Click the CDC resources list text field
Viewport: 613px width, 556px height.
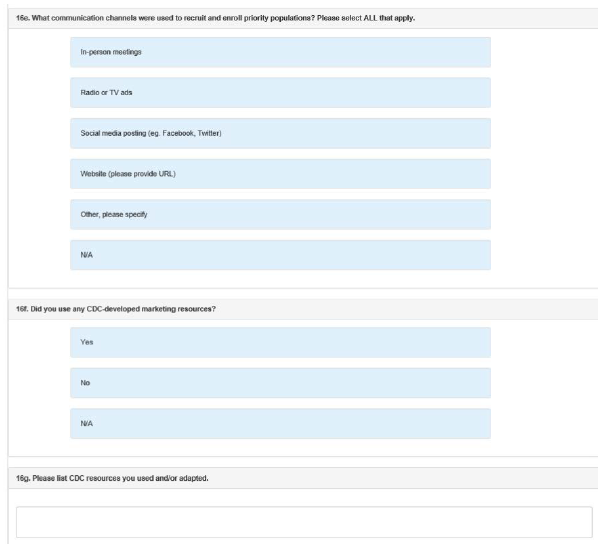tap(304, 522)
